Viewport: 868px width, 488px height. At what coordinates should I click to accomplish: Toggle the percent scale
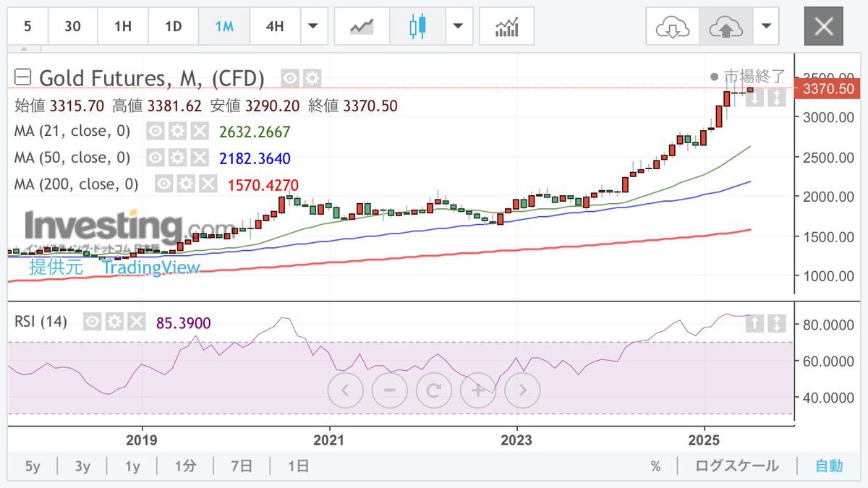655,466
